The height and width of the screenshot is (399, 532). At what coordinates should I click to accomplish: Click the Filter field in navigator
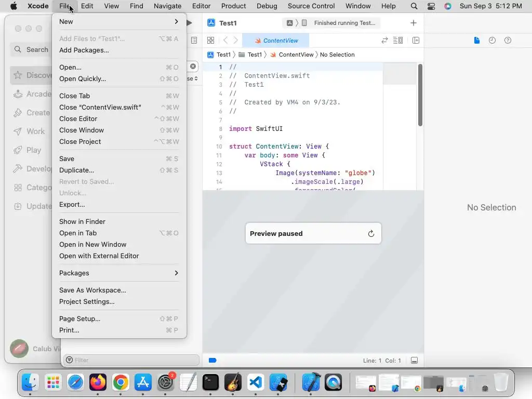tap(131, 360)
